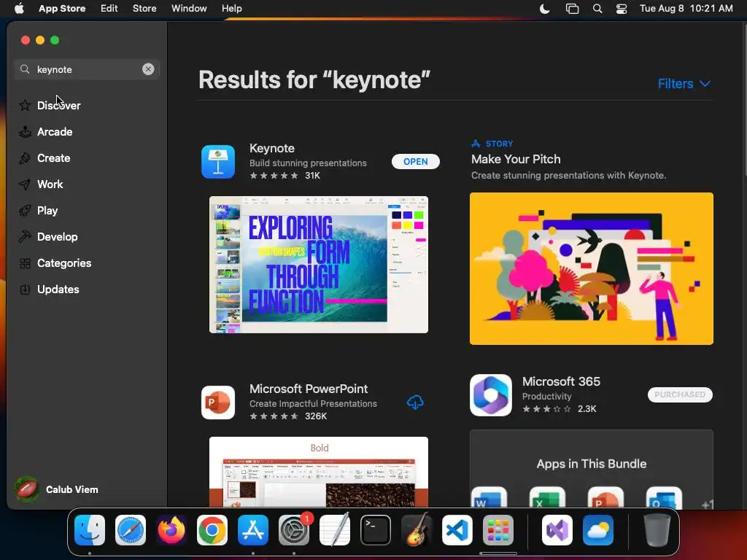Open the Trash in the Dock

point(657,530)
